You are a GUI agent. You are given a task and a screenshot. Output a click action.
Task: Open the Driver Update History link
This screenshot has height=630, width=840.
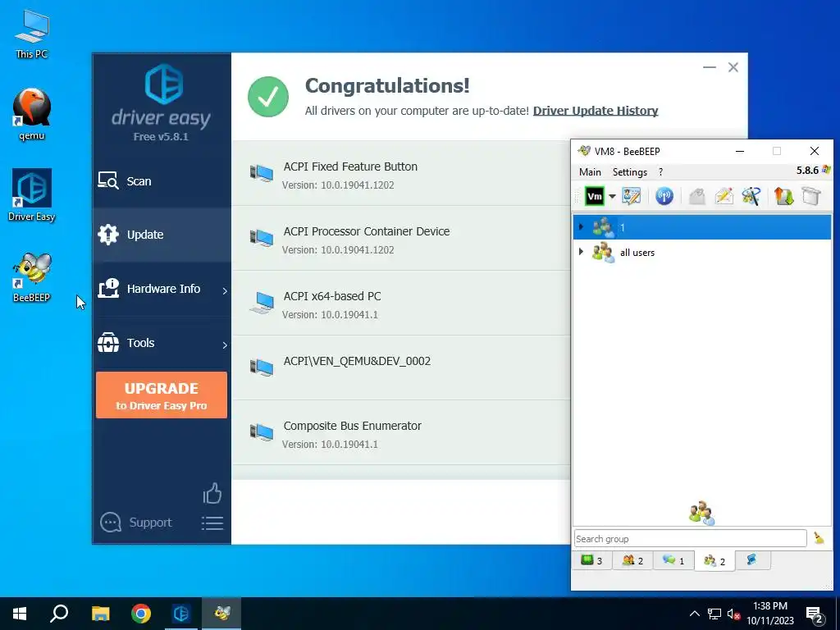pyautogui.click(x=596, y=111)
